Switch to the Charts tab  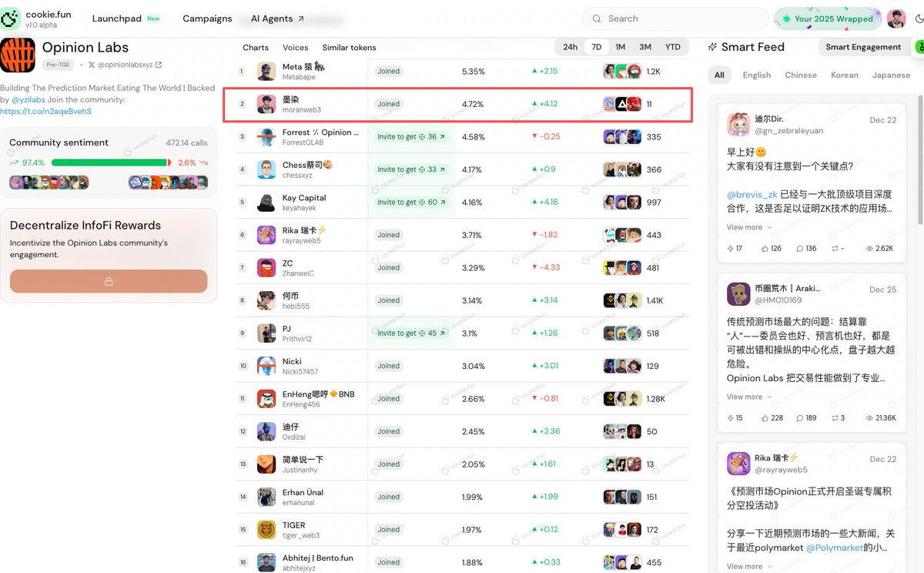(x=256, y=48)
